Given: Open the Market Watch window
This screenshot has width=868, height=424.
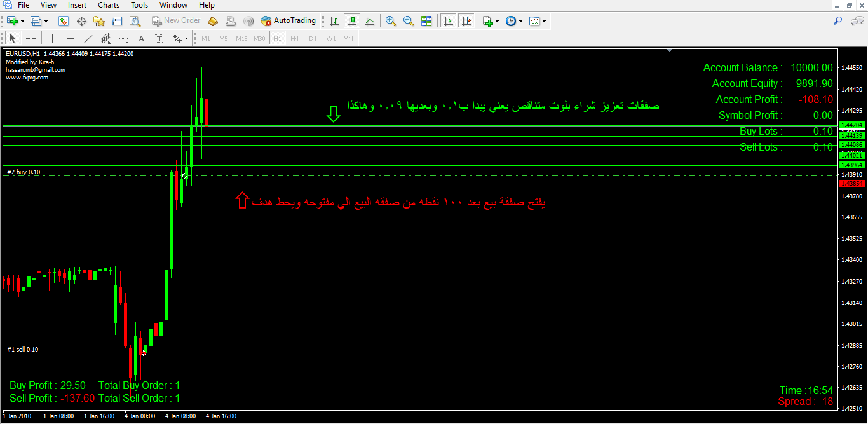Looking at the screenshot, I should 64,21.
